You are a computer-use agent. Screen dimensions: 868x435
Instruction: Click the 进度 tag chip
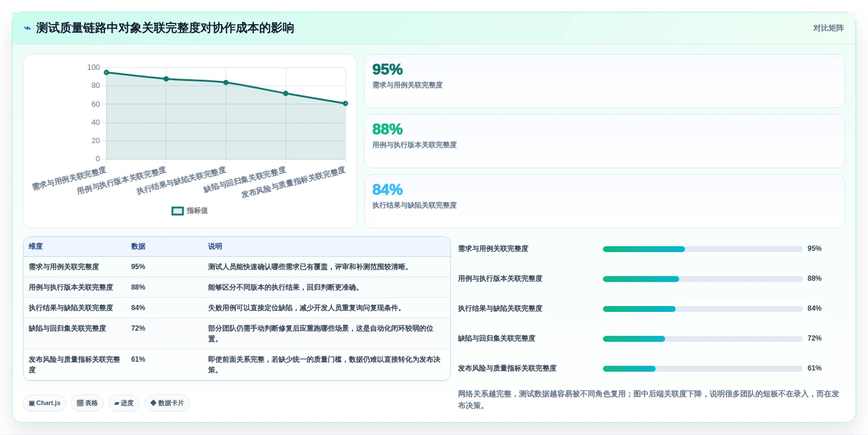[124, 403]
